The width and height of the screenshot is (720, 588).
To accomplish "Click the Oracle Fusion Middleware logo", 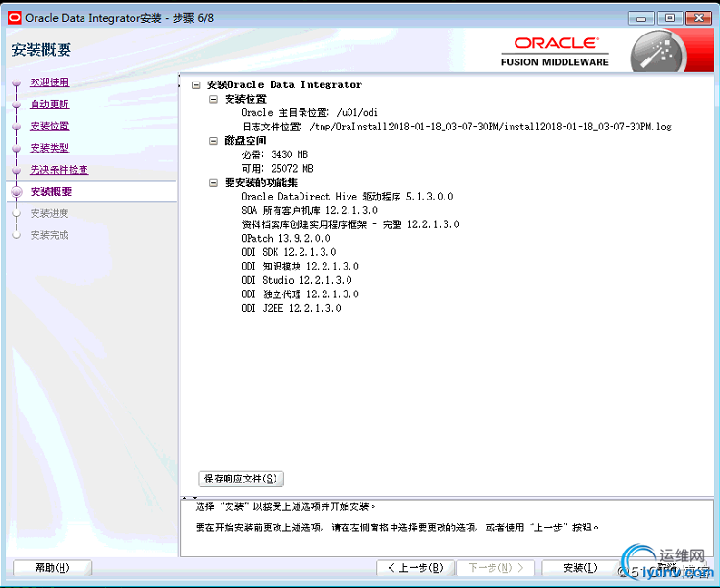I will tap(555, 52).
